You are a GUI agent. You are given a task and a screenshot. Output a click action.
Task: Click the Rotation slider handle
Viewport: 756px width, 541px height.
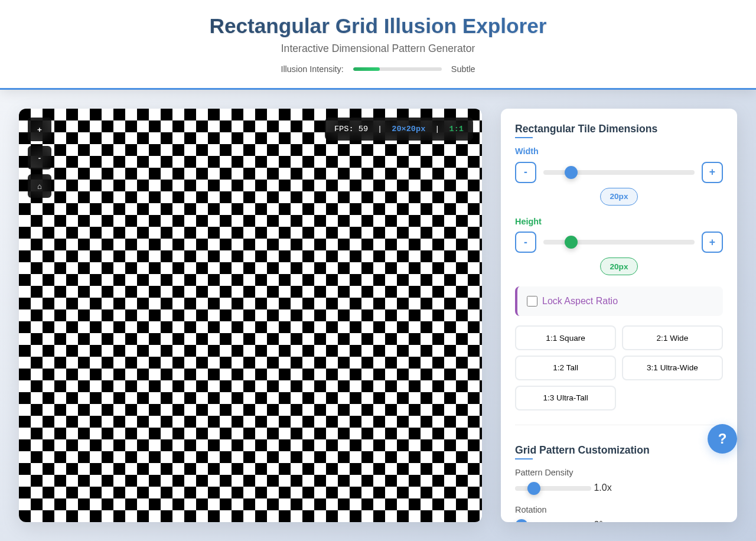521,525
